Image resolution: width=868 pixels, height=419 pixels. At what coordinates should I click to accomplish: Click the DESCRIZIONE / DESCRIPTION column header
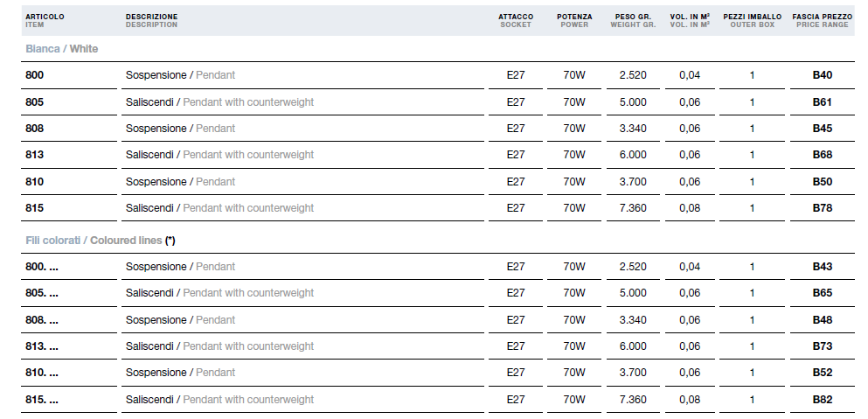[152, 20]
